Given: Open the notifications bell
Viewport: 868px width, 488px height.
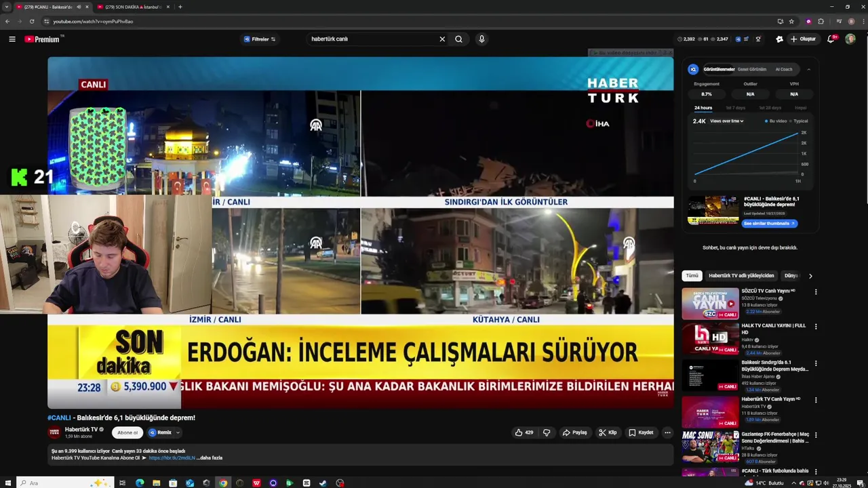Looking at the screenshot, I should point(831,39).
